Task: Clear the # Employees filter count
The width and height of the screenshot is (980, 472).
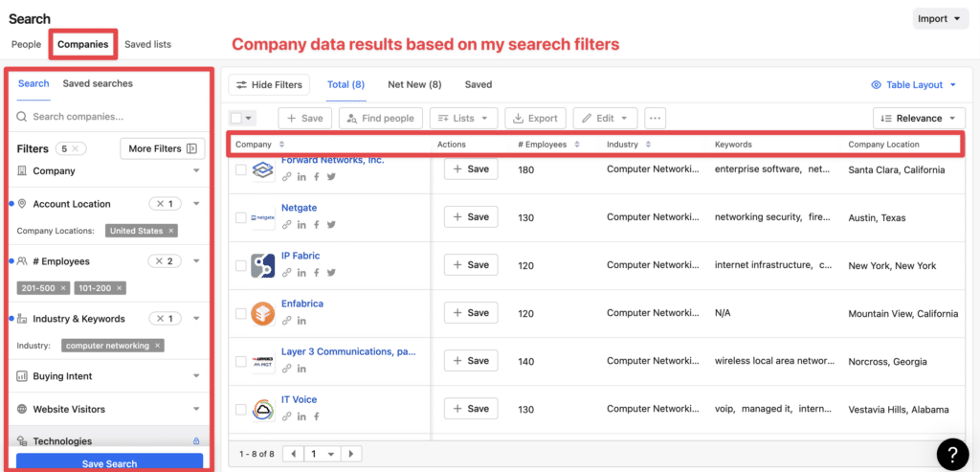Action: [x=165, y=261]
